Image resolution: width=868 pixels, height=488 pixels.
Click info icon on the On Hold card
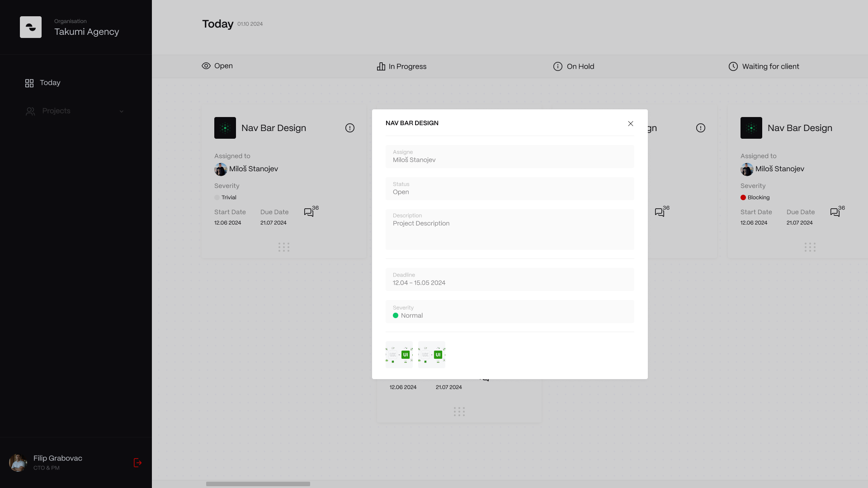pos(701,128)
